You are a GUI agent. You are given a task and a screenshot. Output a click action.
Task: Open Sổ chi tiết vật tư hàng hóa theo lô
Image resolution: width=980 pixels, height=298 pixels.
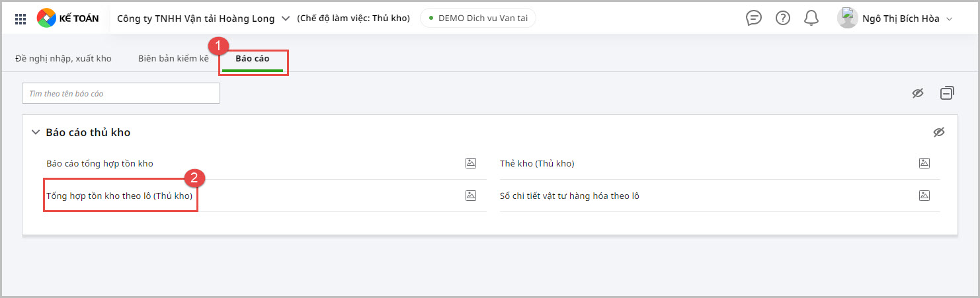[569, 196]
